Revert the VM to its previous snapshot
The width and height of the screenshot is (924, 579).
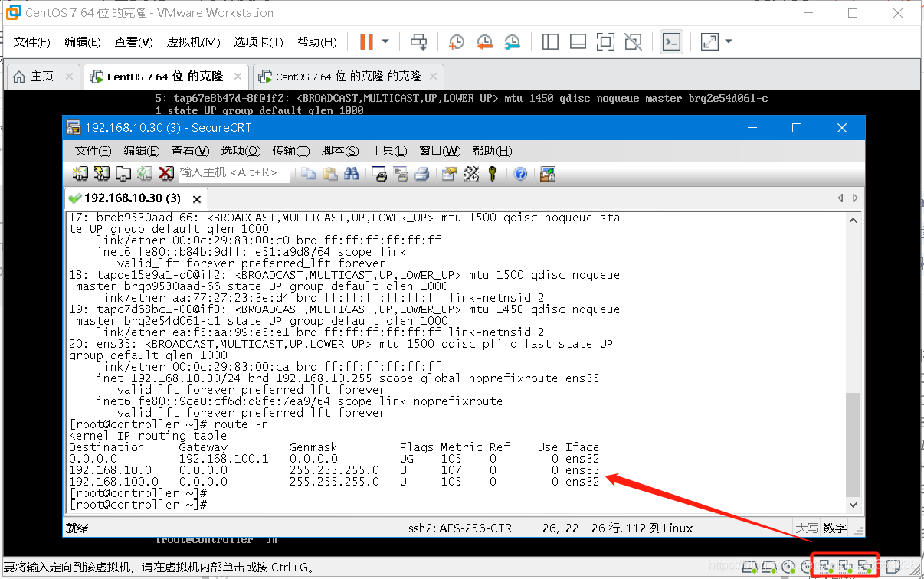pyautogui.click(x=484, y=41)
